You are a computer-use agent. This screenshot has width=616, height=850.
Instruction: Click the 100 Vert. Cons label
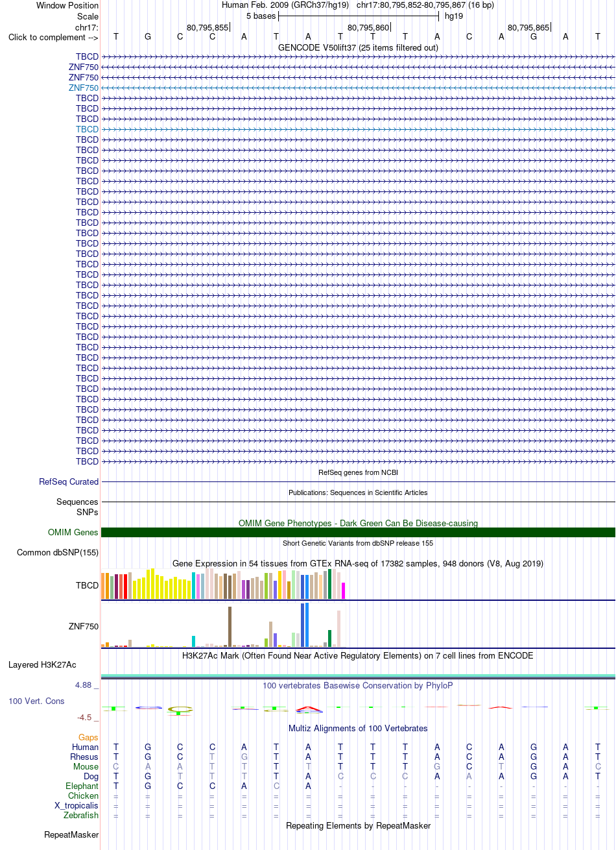(x=36, y=701)
